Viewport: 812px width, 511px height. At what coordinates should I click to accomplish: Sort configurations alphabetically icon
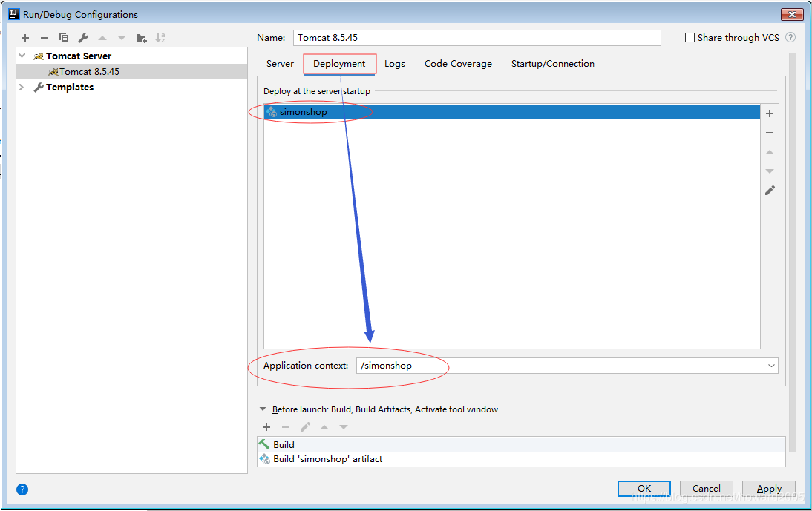click(x=160, y=38)
